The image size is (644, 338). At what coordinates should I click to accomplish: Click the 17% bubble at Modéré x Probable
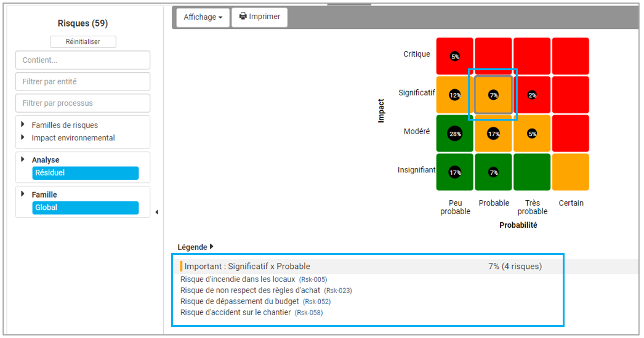click(x=493, y=134)
